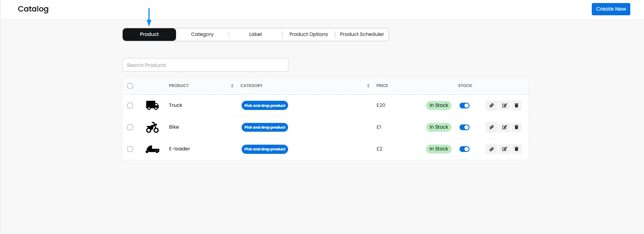Screen dimensions: 644x234
Task: Sort the table by Product column
Action: coord(232,86)
